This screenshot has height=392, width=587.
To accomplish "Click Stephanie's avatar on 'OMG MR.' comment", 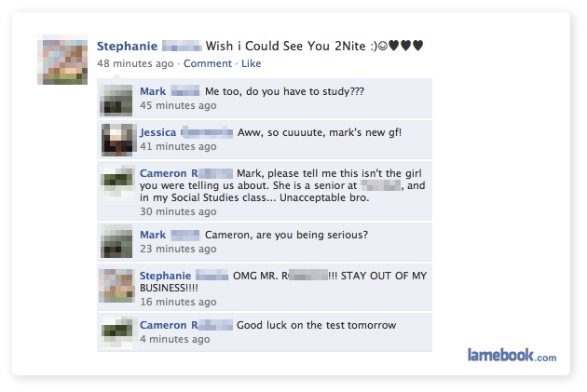I will pos(116,286).
